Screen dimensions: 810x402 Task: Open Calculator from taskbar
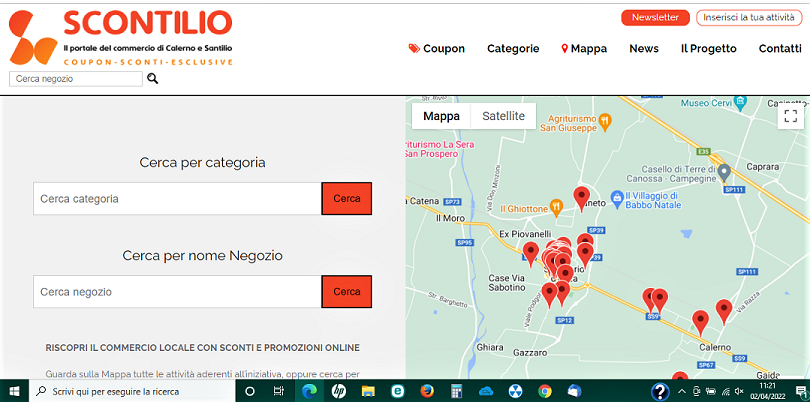click(456, 391)
